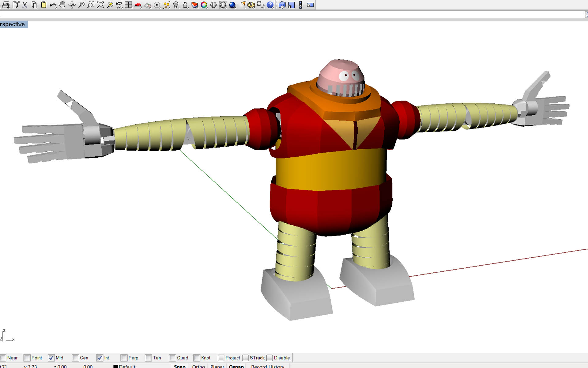The width and height of the screenshot is (588, 368).
Task: Click the light bulb Hide objects icon
Action: click(176, 5)
